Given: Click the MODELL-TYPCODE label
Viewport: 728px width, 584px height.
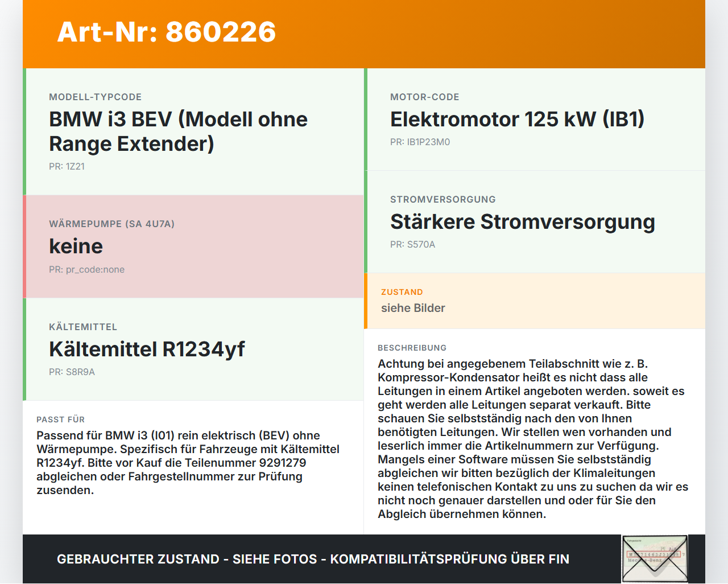Looking at the screenshot, I should click(x=95, y=97).
